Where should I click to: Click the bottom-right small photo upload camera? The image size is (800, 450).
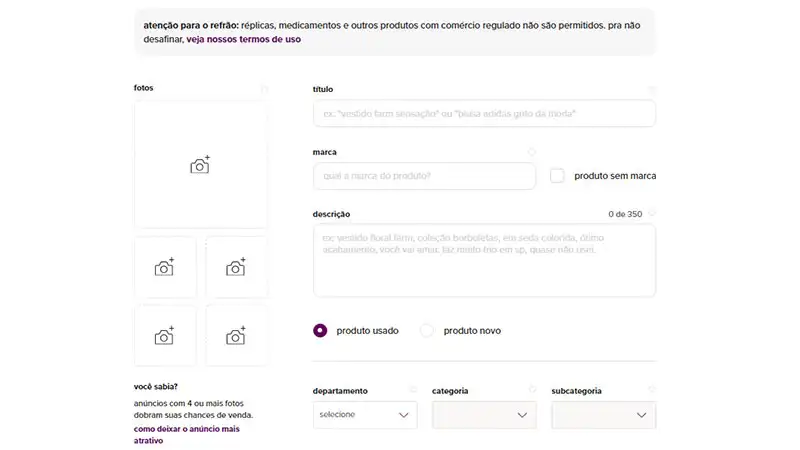coord(236,336)
